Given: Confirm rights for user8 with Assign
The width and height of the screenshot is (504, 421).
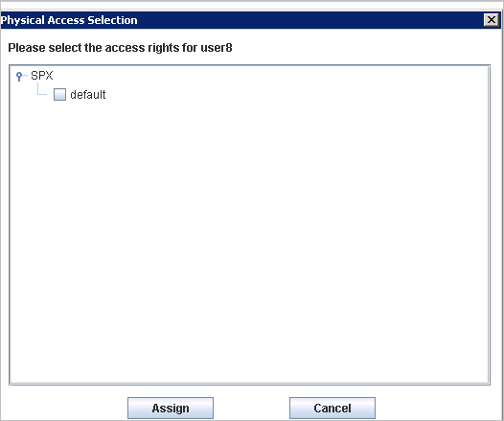Looking at the screenshot, I should (x=171, y=409).
